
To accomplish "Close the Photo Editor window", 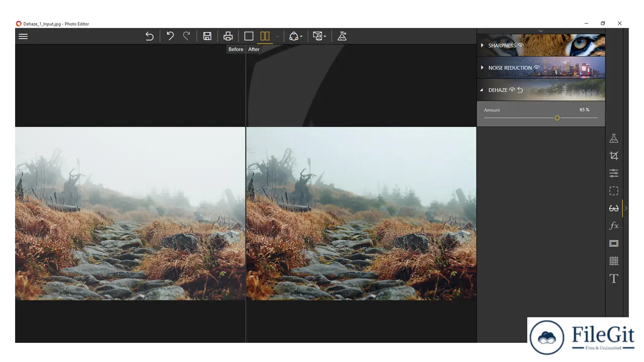I will (x=619, y=23).
